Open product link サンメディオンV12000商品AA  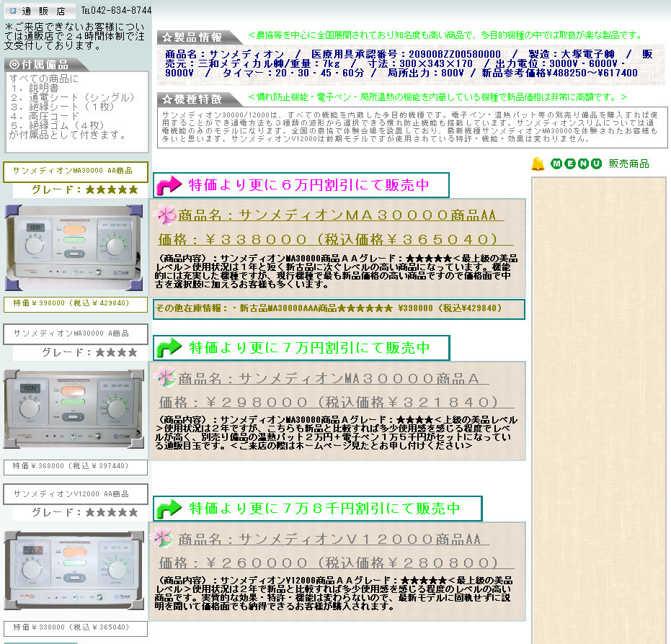(x=334, y=540)
